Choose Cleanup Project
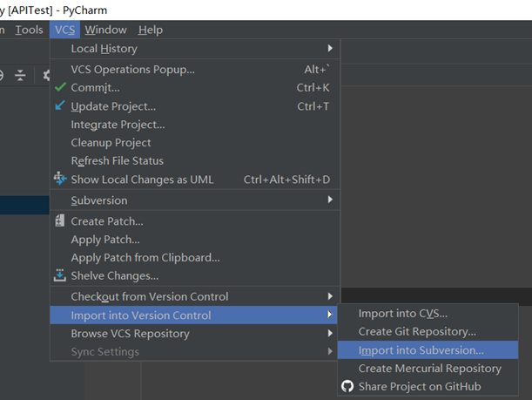Image resolution: width=532 pixels, height=400 pixels. (195, 143)
